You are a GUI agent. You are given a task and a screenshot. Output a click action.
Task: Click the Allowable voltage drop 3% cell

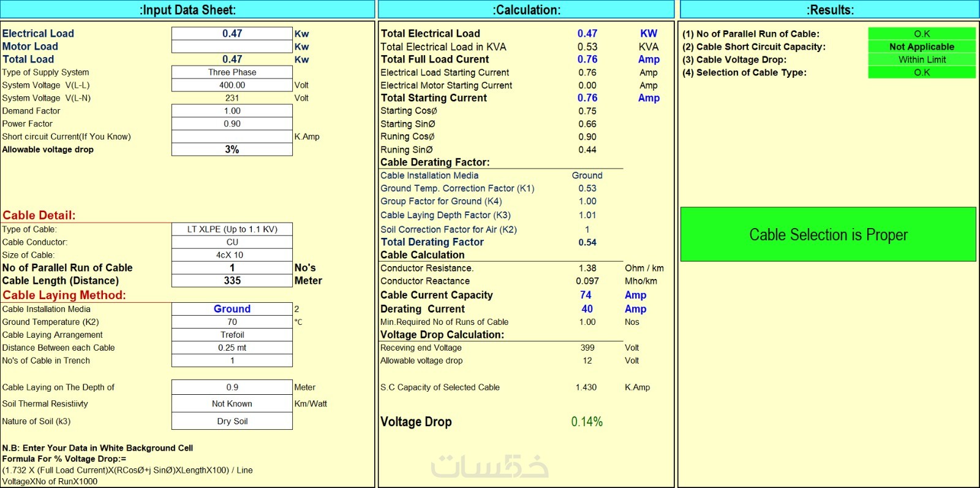point(232,150)
